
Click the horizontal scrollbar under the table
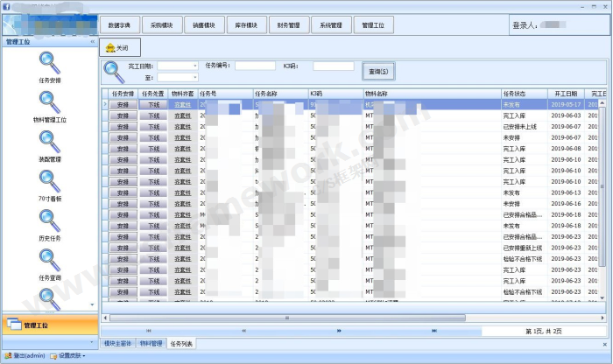tap(350, 318)
